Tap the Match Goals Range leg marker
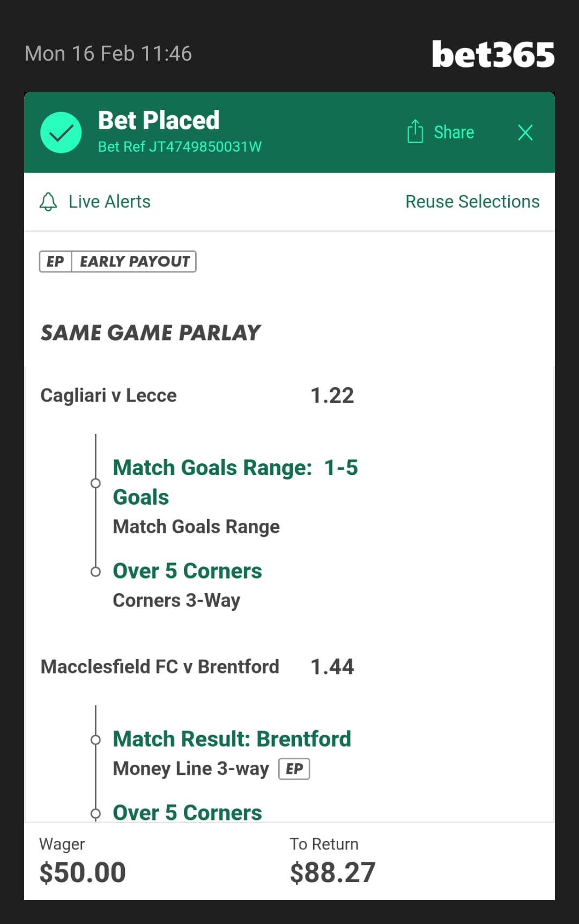 95,483
